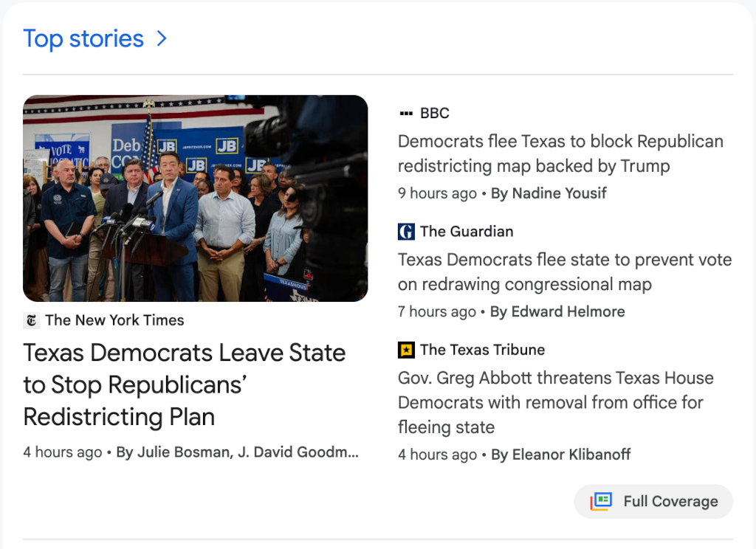Screen dimensions: 756x549
Task: Open full story list with the right chevron
Action: coord(162,38)
